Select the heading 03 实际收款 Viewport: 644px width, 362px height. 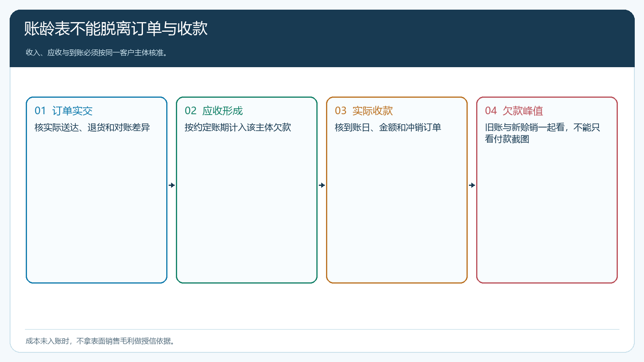coord(364,111)
